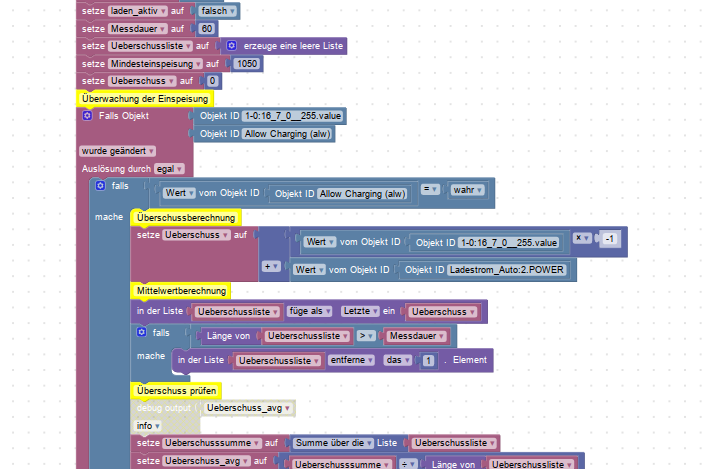Open '+' addition operator dropdown
The height and width of the screenshot is (469, 712).
(271, 267)
